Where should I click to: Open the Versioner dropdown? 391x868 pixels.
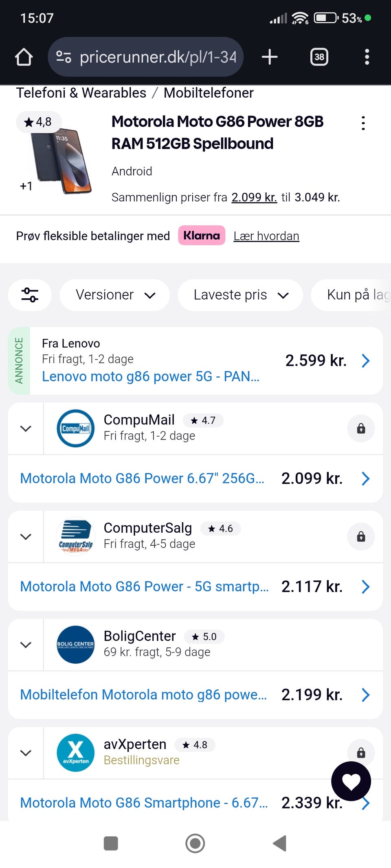coord(115,295)
